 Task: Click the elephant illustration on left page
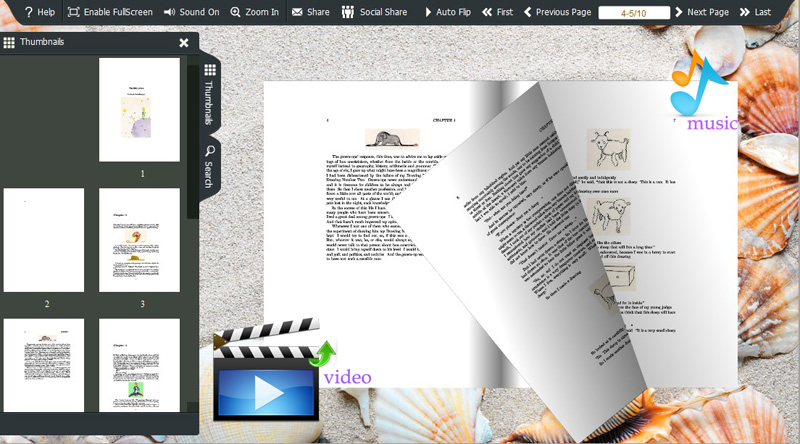tap(392, 138)
